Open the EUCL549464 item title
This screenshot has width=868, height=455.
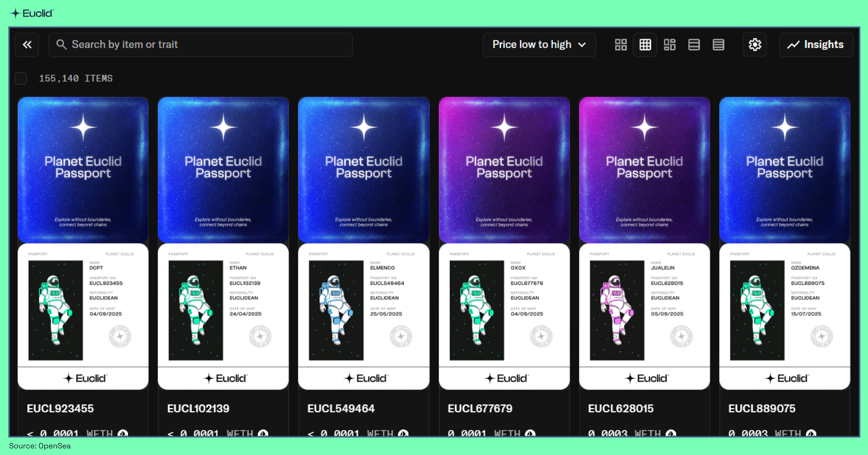[341, 408]
